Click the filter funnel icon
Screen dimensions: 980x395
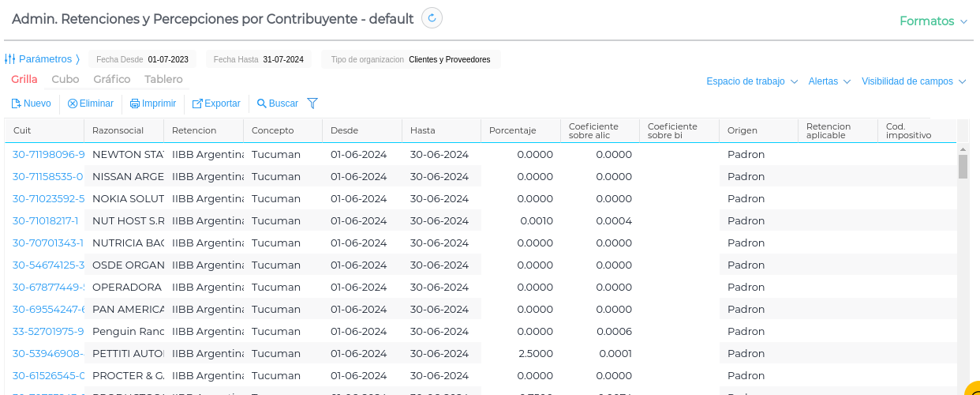(x=312, y=103)
